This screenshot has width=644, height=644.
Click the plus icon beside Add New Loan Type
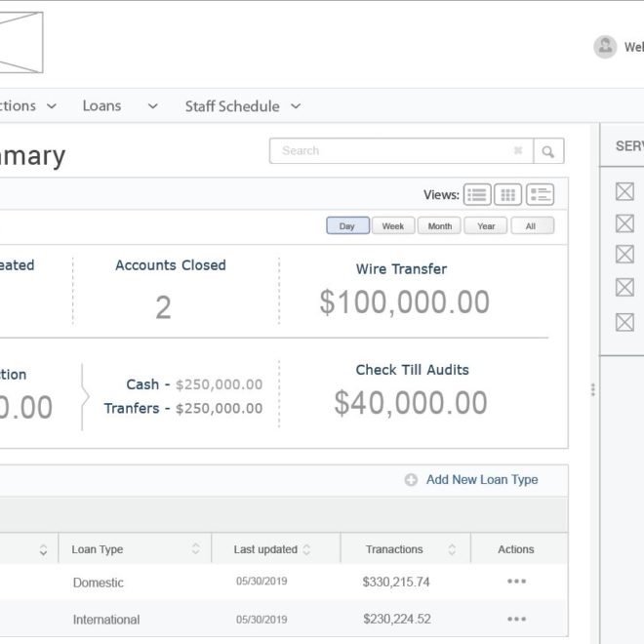point(411,480)
